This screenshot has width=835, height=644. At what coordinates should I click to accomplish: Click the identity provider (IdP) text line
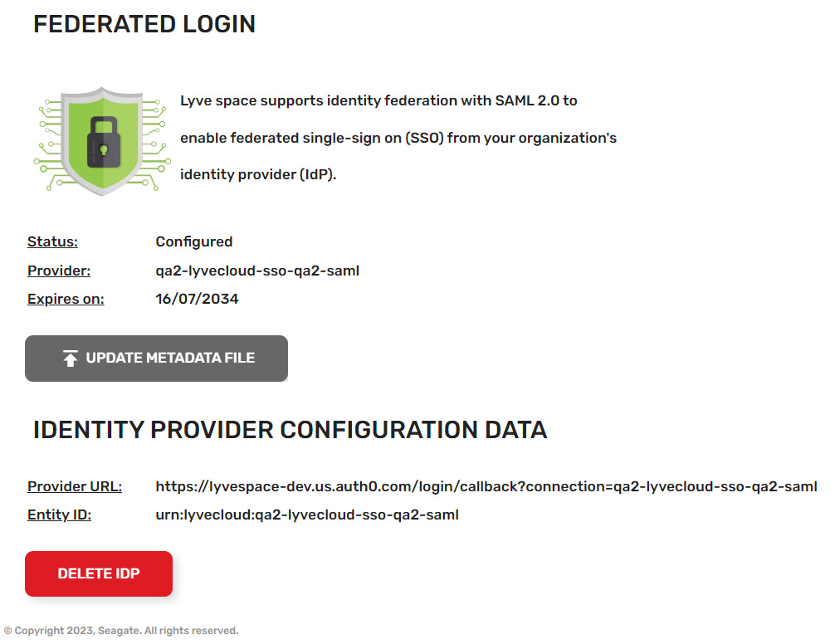[x=258, y=174]
